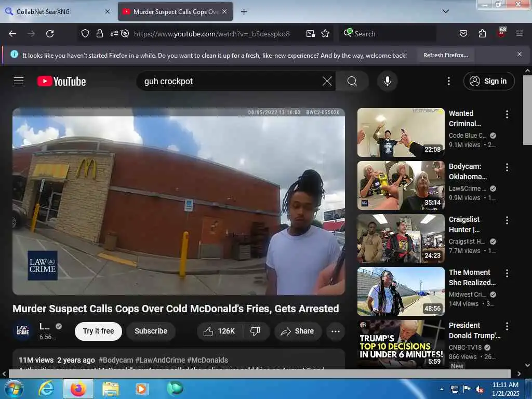This screenshot has height=399, width=532.
Task: Click the page vertical scrollbar thumb
Action: pos(528,110)
